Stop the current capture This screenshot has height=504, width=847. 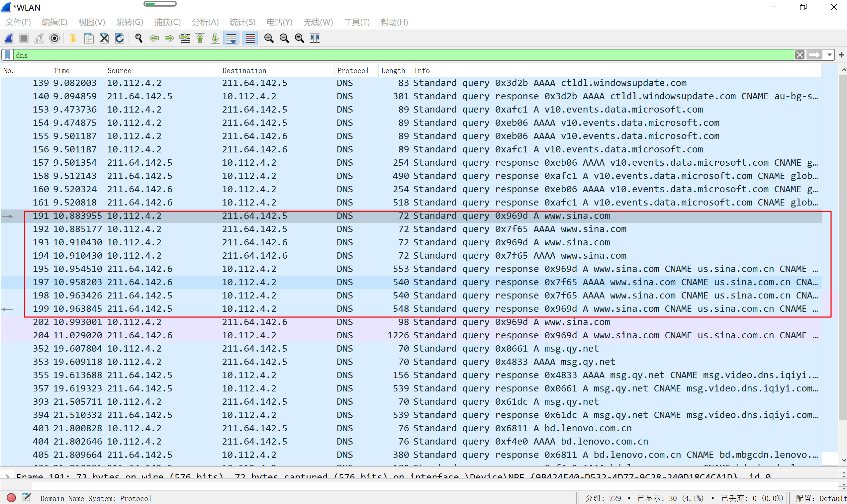(24, 38)
